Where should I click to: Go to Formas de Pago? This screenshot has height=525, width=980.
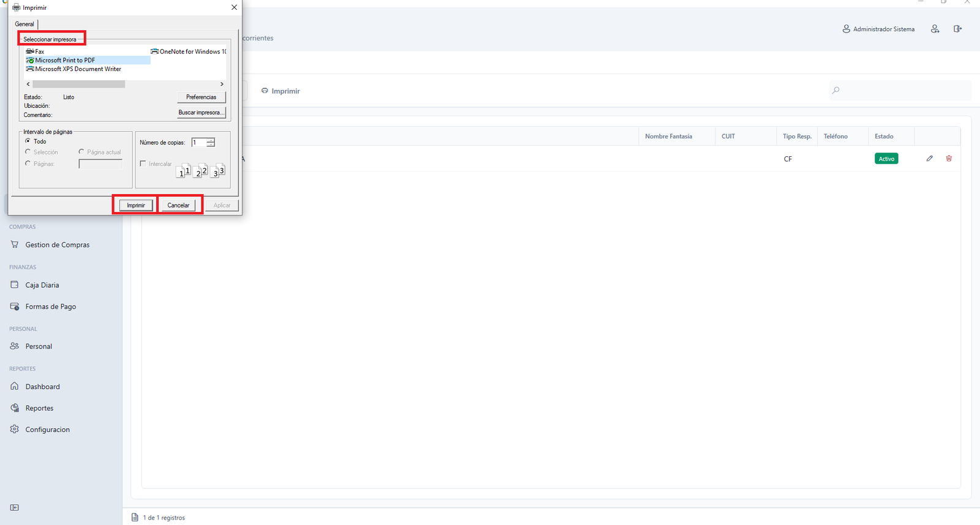coord(51,306)
